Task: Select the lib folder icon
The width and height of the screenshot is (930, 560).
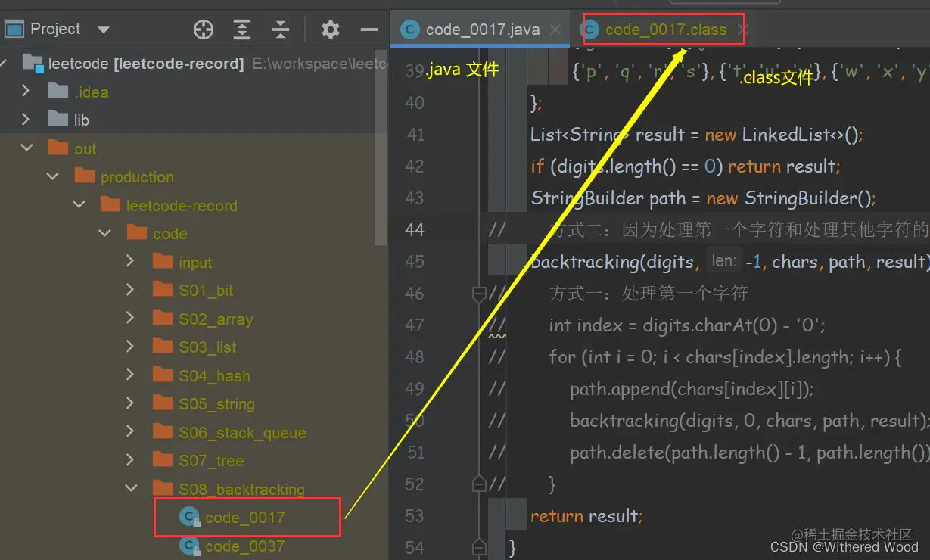Action: (58, 120)
